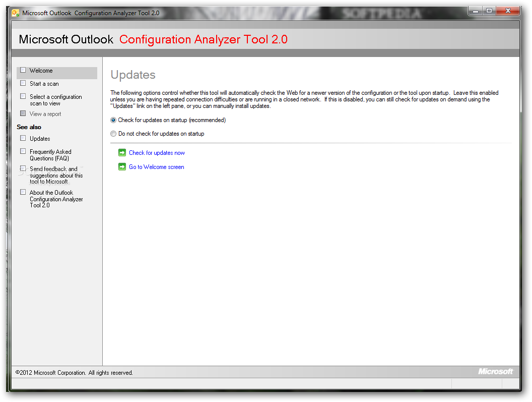The height and width of the screenshot is (402, 532).
Task: Click the bullet icon next to Updates in sidebar
Action: (x=23, y=138)
